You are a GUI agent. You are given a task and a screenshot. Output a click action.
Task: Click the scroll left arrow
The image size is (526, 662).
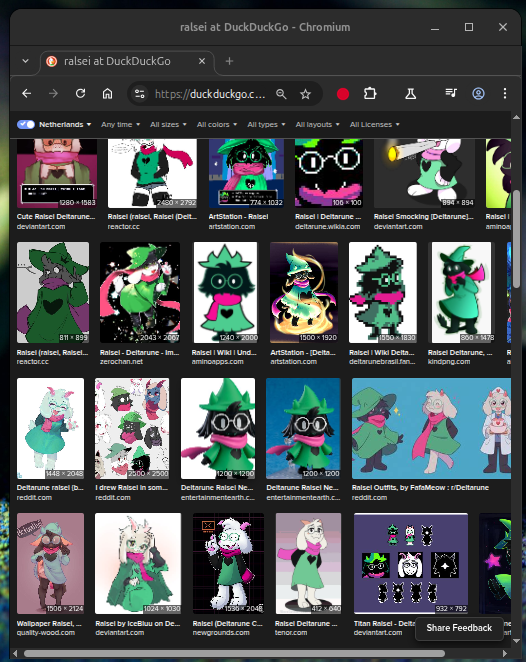pyautogui.click(x=15, y=654)
